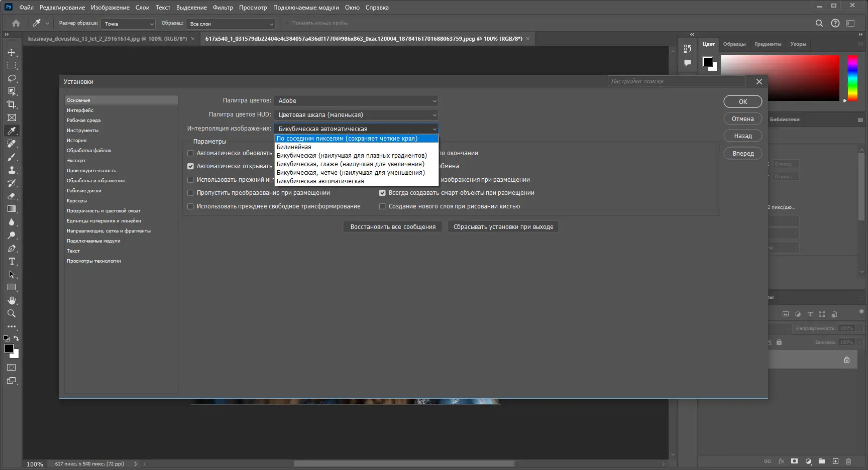Open the Help question mark icon
868x470 pixels.
tap(835, 23)
